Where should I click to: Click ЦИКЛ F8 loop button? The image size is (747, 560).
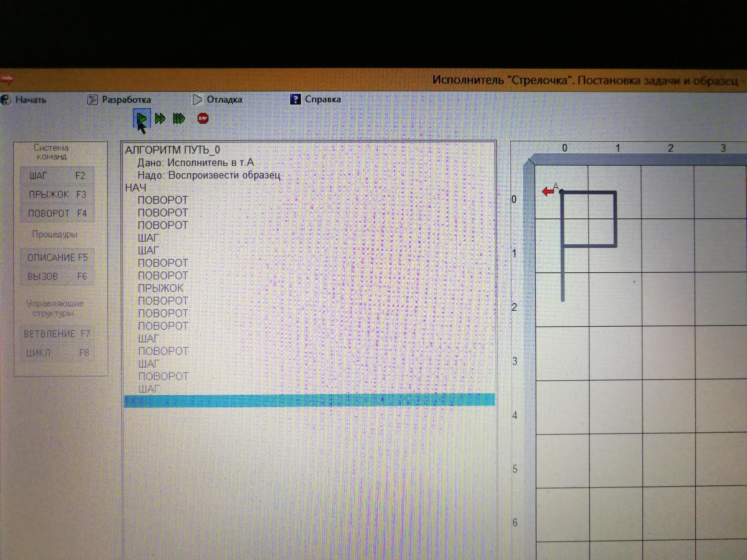click(x=57, y=353)
